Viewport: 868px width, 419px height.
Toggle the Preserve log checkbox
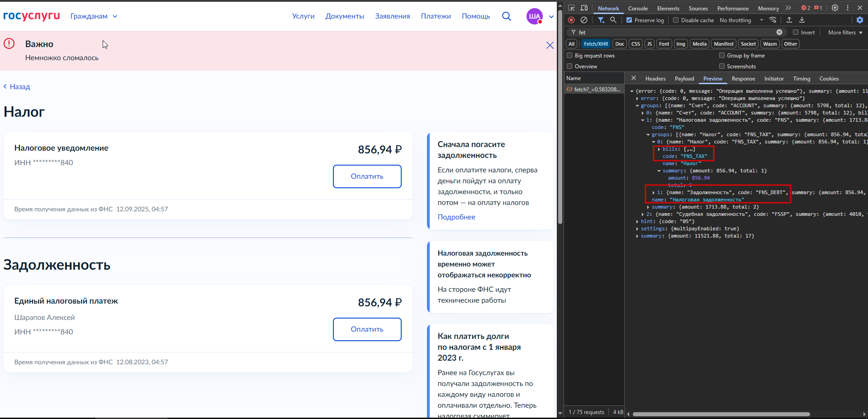coord(629,20)
